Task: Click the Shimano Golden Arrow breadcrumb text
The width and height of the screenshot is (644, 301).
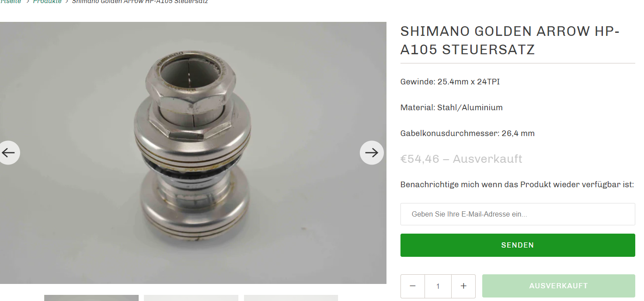Action: click(x=140, y=2)
